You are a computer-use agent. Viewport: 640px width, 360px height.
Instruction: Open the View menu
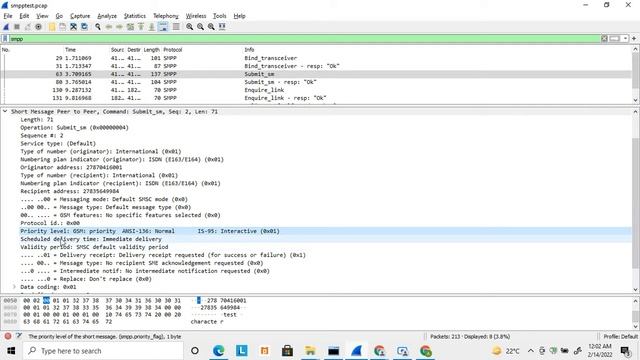tap(42, 16)
